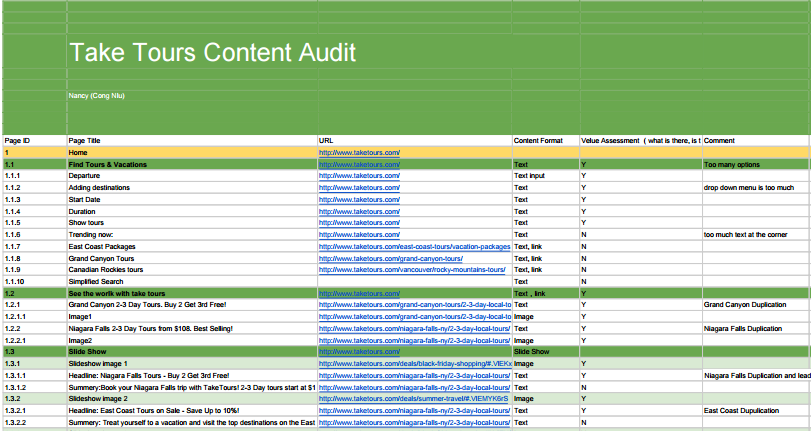Viewport: 811px width, 431px height.
Task: Select the 'See the world with take tours' cell
Action: click(192, 293)
